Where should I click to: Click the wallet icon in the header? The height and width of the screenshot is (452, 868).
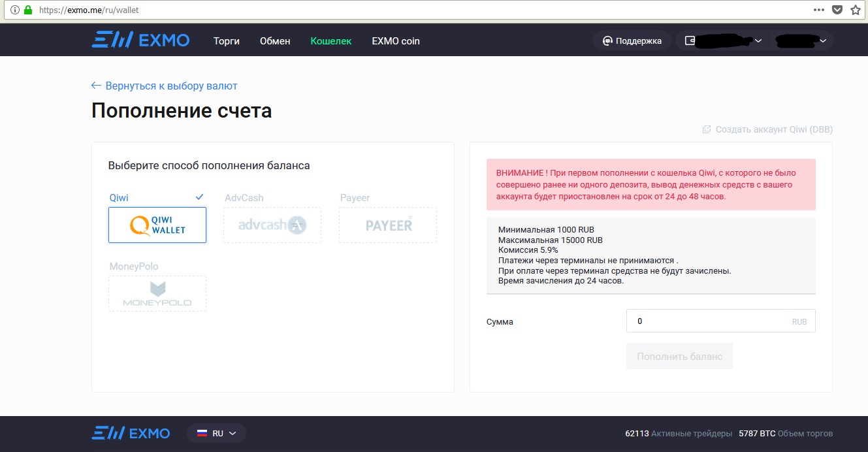(x=690, y=40)
